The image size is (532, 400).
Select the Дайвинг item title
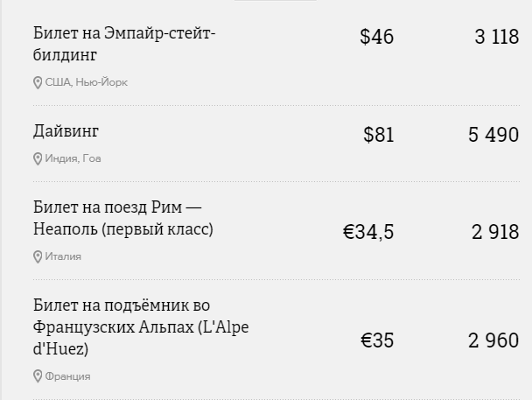pyautogui.click(x=66, y=131)
